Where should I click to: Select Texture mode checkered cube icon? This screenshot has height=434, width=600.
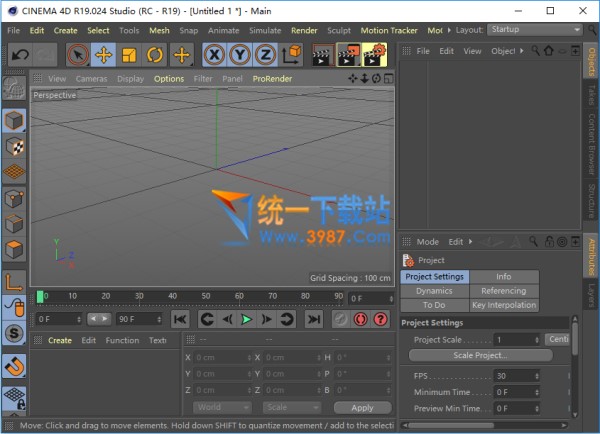tap(14, 146)
